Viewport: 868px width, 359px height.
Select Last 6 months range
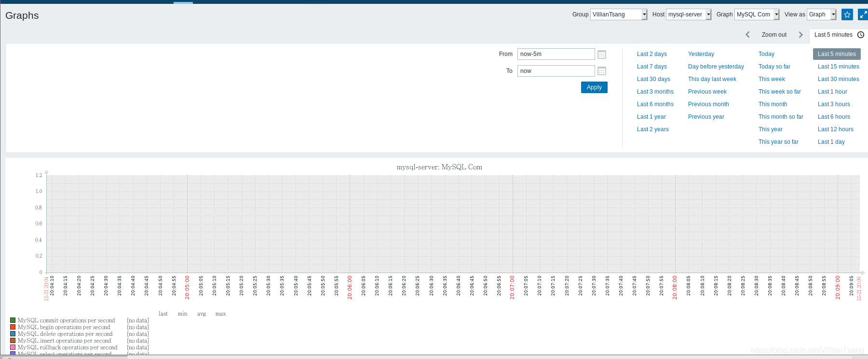[655, 104]
